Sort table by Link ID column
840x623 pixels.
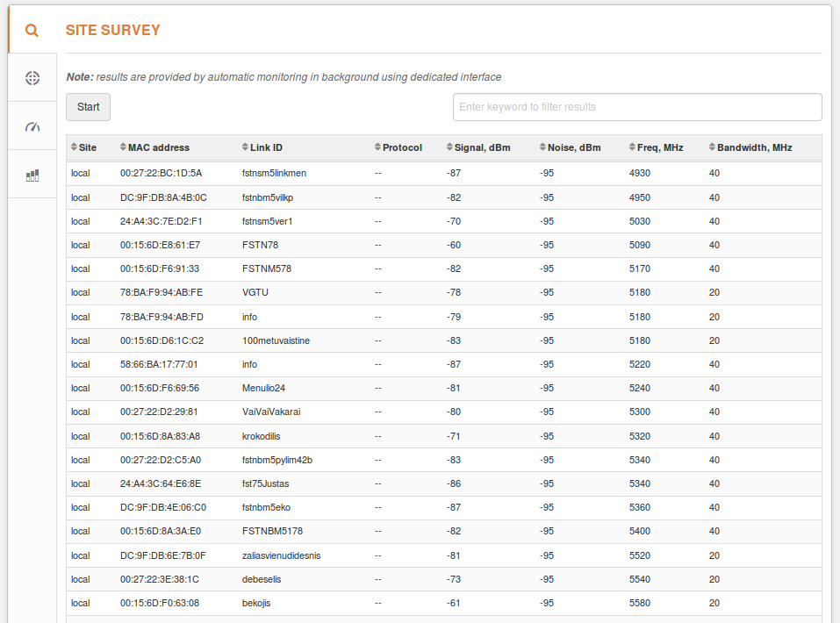pyautogui.click(x=262, y=147)
